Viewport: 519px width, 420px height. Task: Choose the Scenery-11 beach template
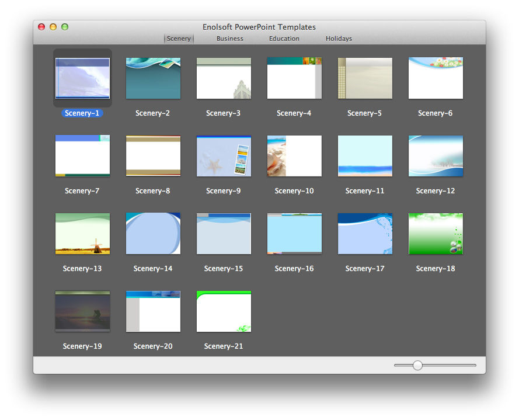click(x=365, y=156)
